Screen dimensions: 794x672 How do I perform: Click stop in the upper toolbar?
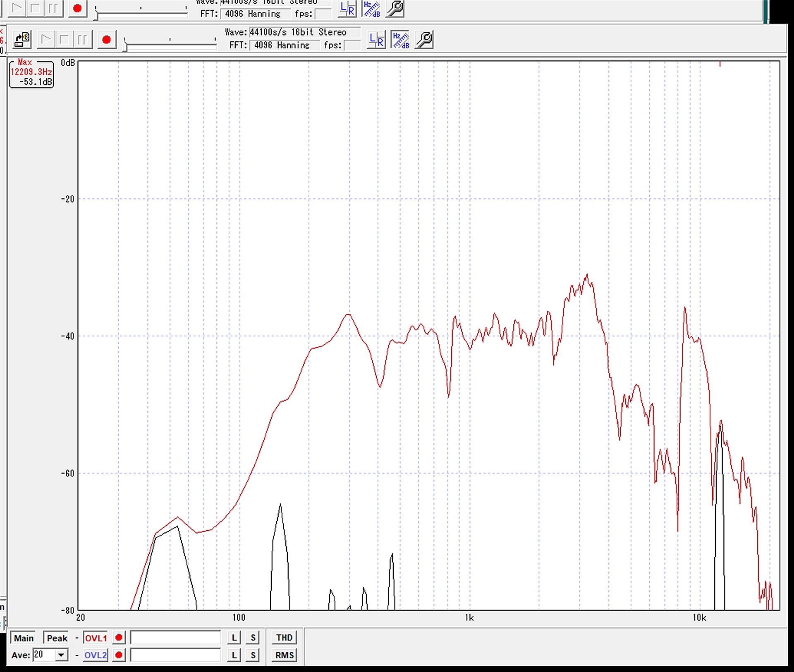coord(35,8)
